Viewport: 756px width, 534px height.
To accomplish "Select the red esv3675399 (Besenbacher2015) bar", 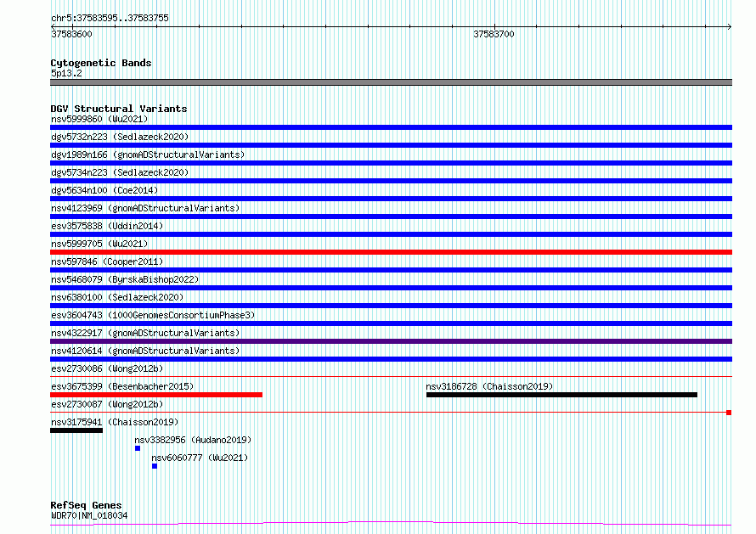I will 156,395.
